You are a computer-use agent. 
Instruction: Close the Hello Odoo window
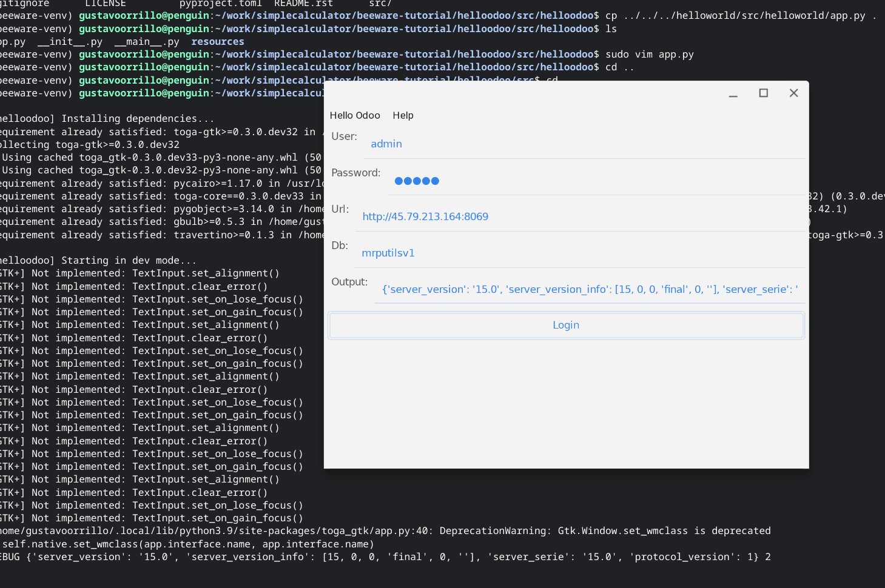click(793, 93)
